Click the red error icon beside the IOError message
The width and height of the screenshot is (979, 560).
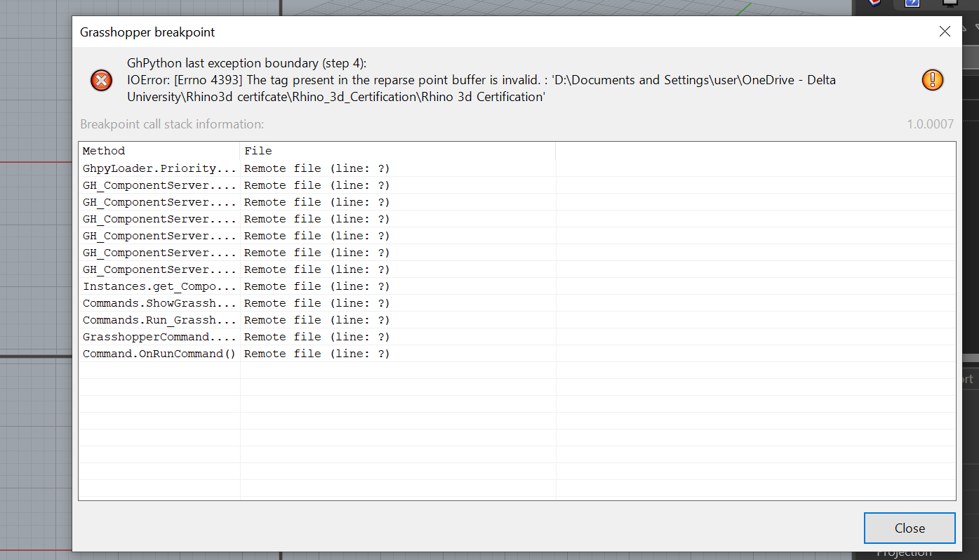pos(101,80)
